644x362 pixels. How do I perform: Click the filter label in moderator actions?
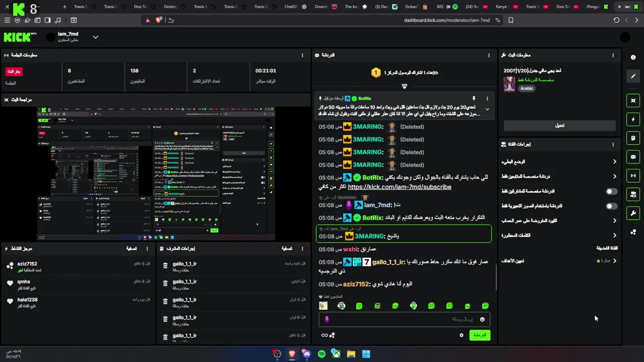[286, 248]
